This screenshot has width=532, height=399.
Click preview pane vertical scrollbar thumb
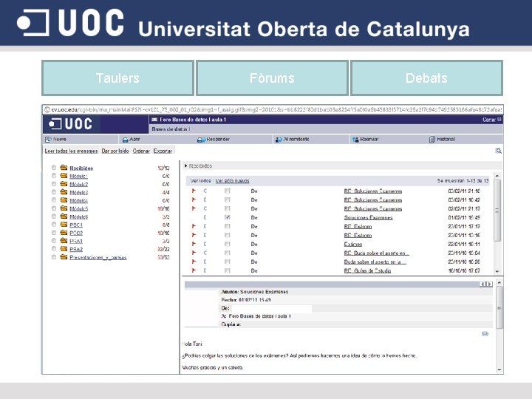tap(499, 307)
